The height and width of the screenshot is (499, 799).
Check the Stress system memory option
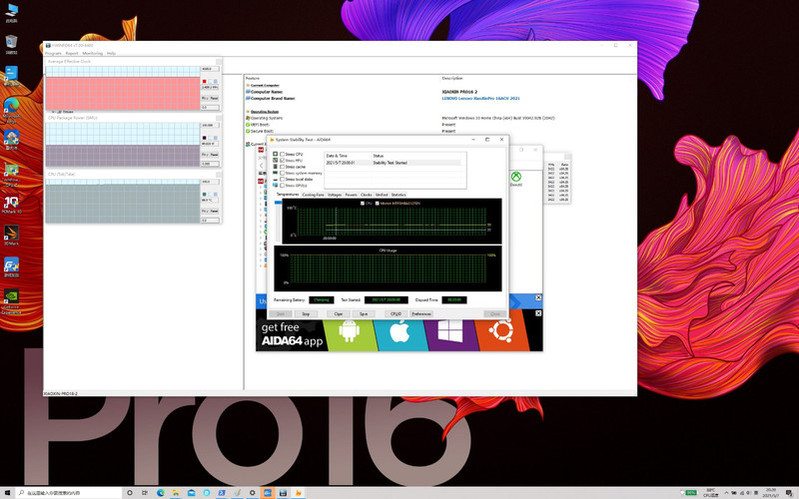[x=282, y=173]
